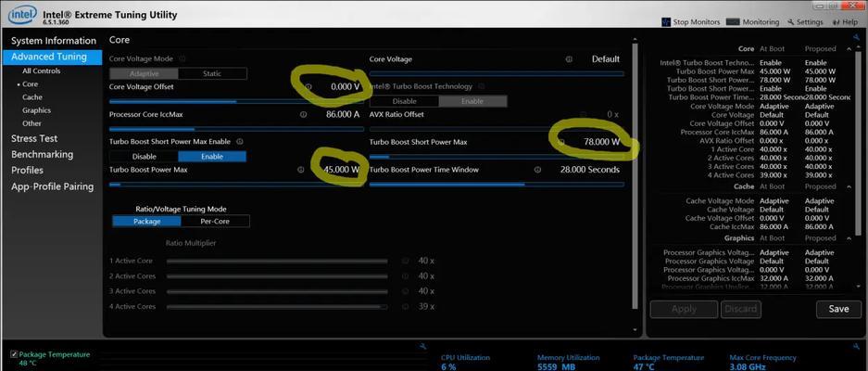Disable Turbo Boost Short Power Max
868x371 pixels.
[x=144, y=157]
